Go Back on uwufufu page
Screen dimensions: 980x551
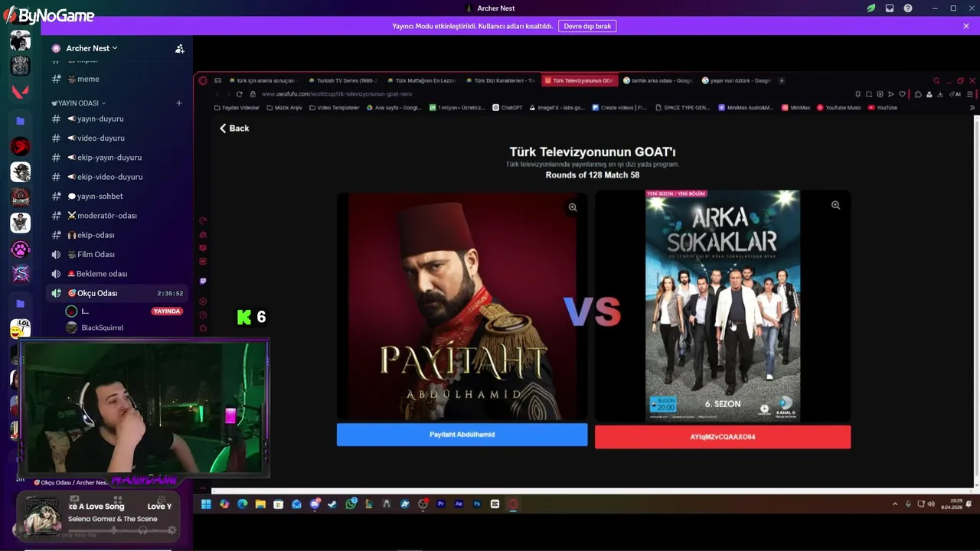coord(234,129)
